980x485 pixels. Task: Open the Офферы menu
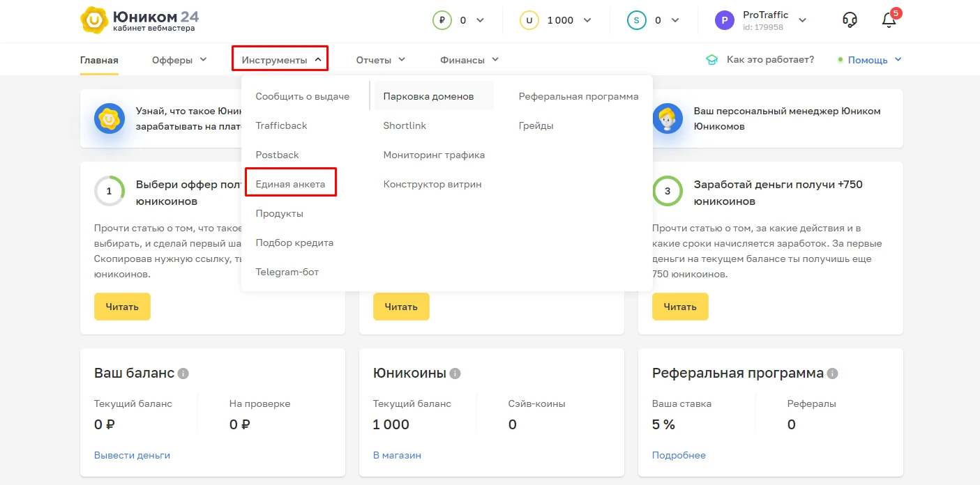[x=172, y=60]
